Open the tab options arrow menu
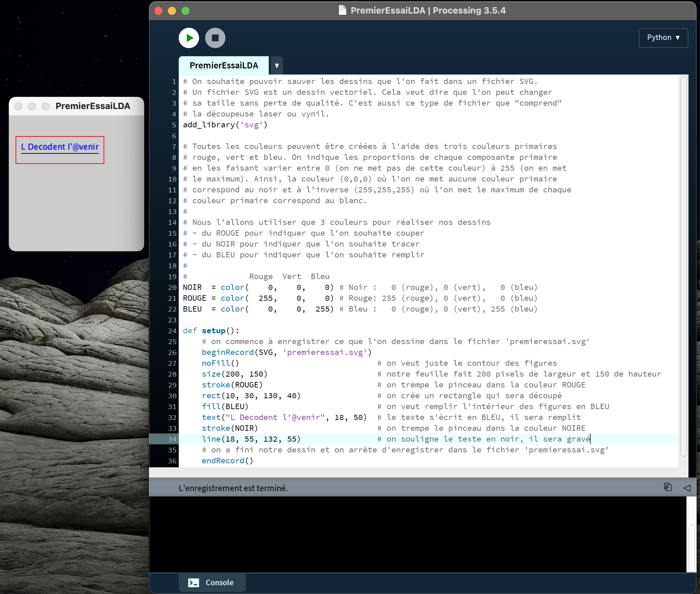The height and width of the screenshot is (594, 700). tap(277, 66)
